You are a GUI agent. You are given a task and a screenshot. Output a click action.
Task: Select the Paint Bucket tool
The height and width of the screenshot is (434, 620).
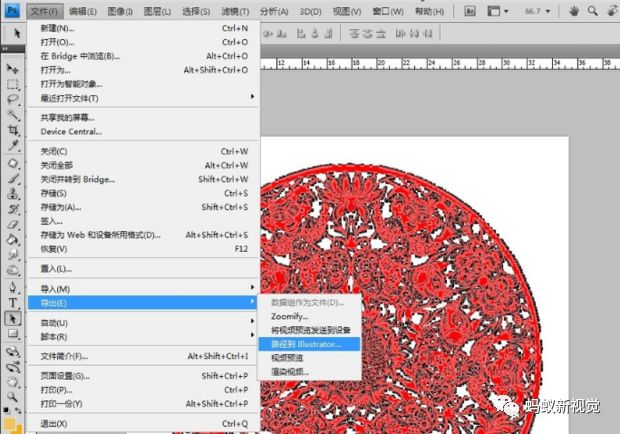(x=13, y=240)
